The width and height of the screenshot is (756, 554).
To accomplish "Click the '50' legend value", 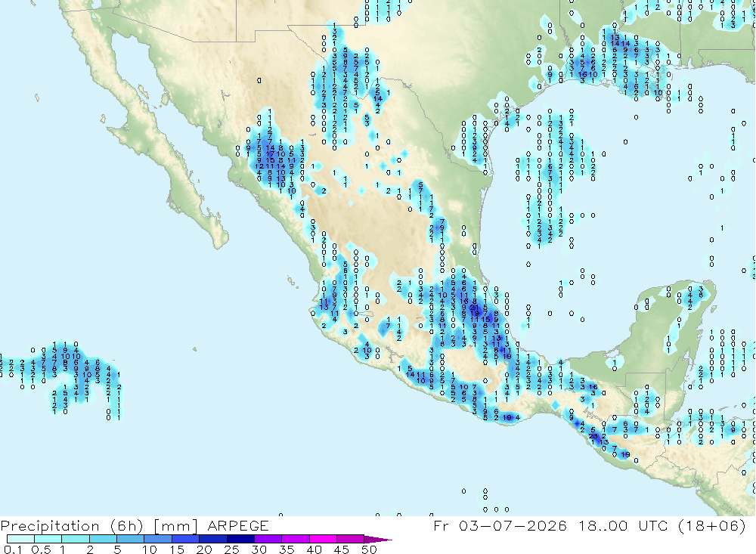I will point(369,549).
